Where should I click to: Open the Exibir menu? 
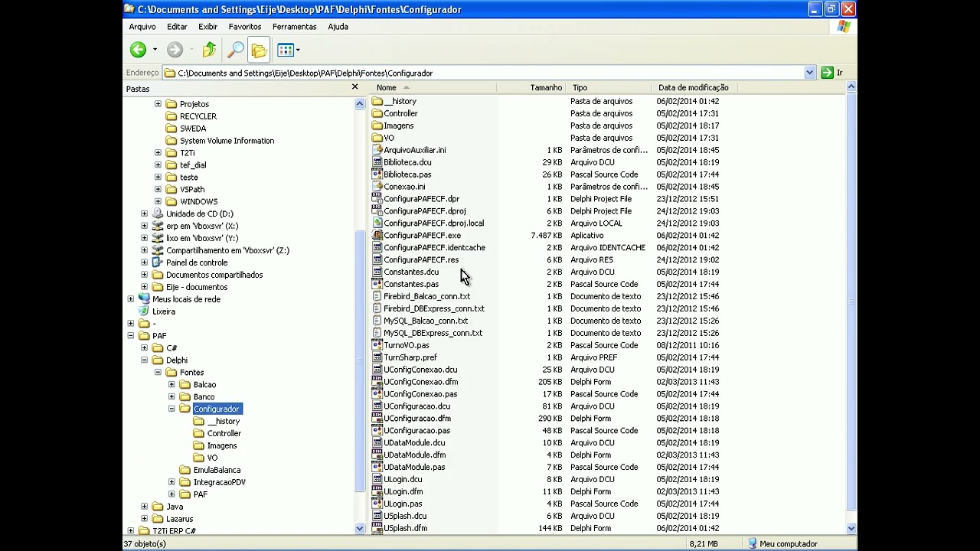click(208, 27)
